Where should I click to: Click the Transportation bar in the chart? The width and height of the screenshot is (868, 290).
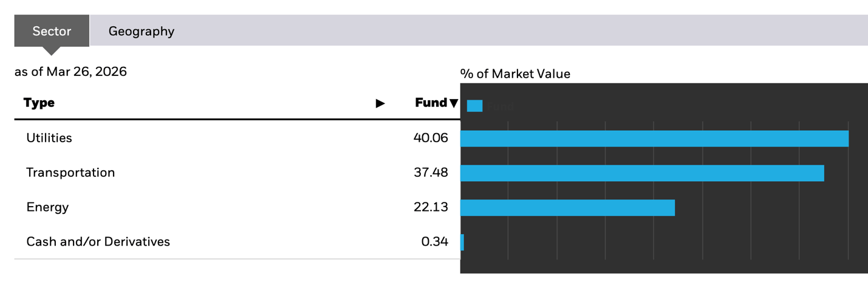(x=641, y=173)
